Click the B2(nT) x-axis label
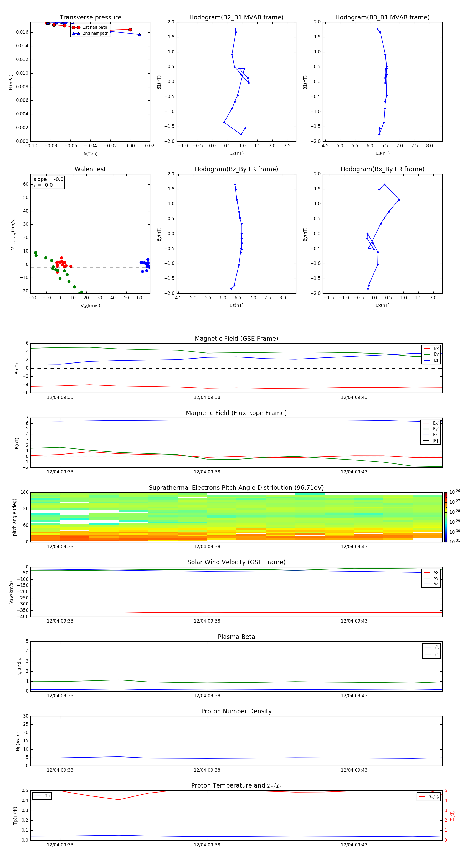The image size is (473, 868). [236, 153]
